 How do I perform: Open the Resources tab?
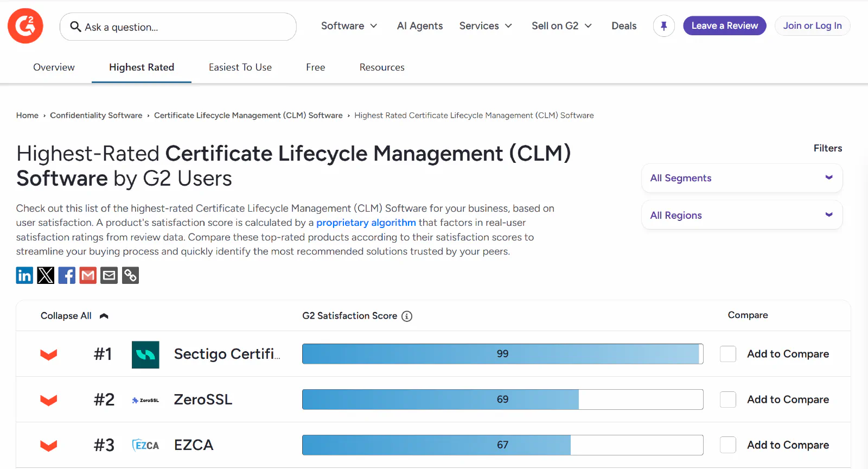(x=382, y=67)
